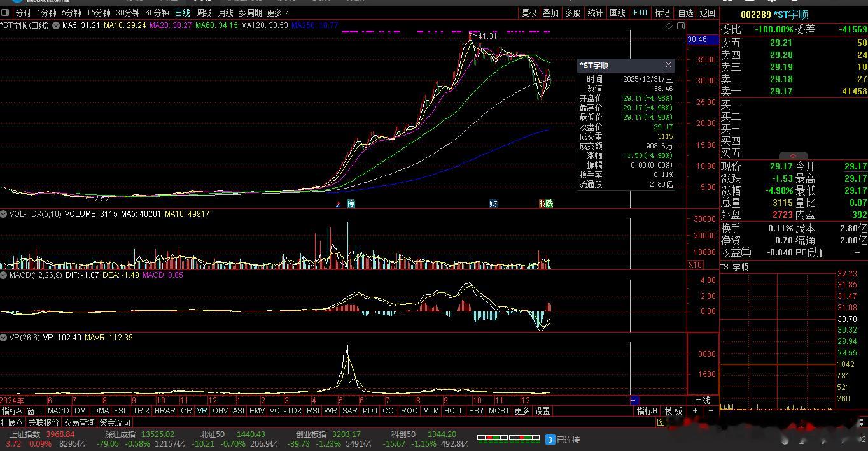Close the *ST宇顺 info popup
Viewport: 868px width, 451px height.
coord(668,65)
